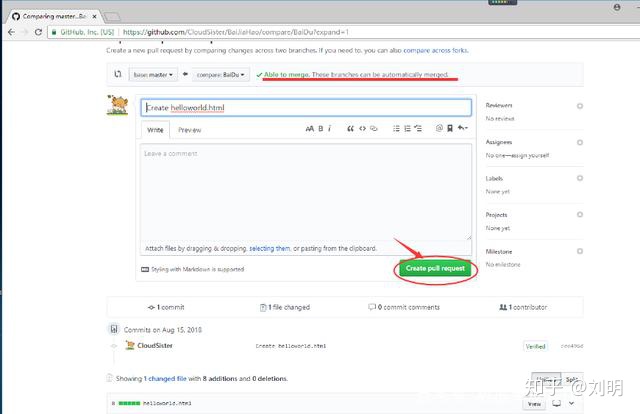Open the Reviewers gear icon
This screenshot has height=414, width=640.
580,106
